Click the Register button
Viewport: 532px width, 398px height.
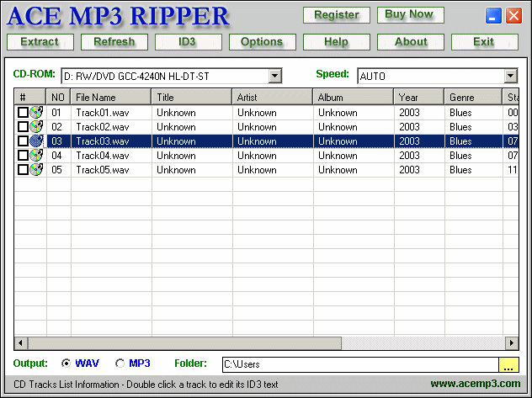(x=336, y=15)
